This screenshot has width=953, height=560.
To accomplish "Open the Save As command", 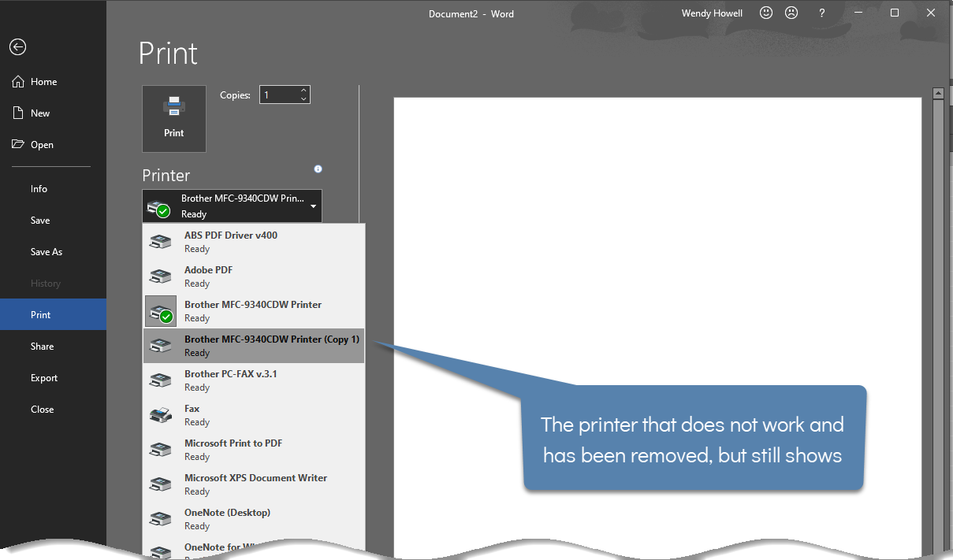I will 47,251.
